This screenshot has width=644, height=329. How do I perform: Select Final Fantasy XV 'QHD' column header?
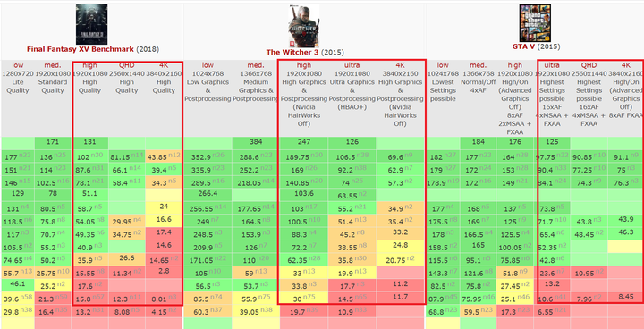[126, 65]
